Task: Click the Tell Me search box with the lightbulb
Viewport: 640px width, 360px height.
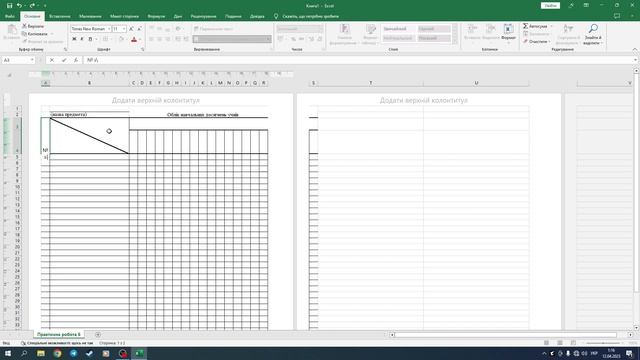Action: click(306, 16)
